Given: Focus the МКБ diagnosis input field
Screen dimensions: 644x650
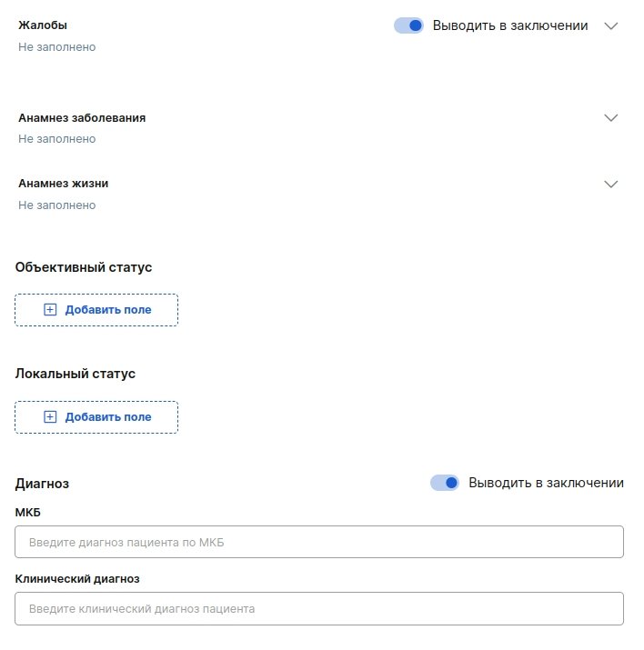Looking at the screenshot, I should [x=319, y=542].
